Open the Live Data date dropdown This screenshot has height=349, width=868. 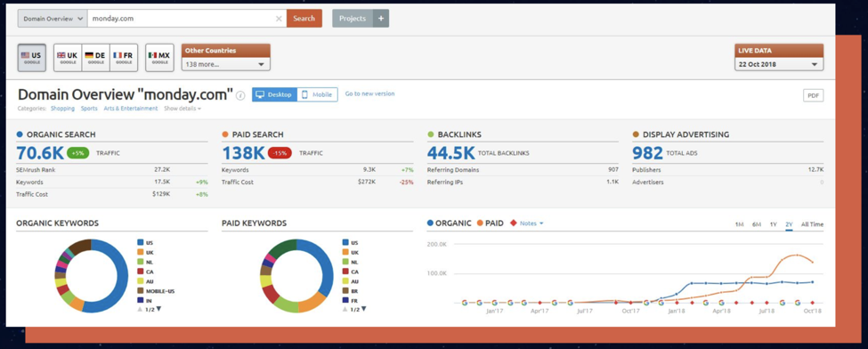[x=779, y=64]
